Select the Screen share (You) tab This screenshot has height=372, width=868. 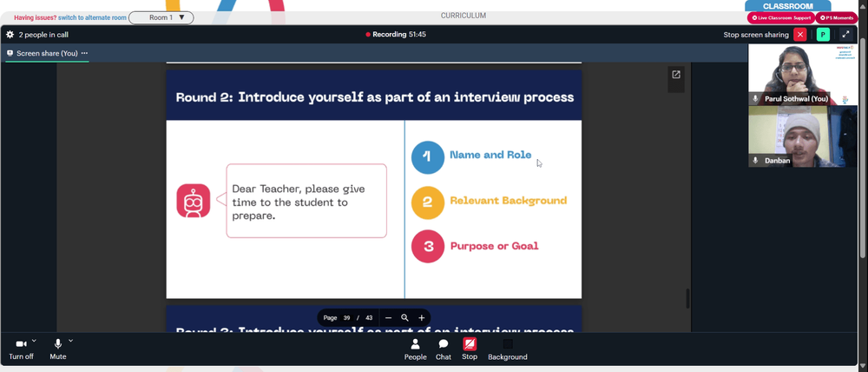47,53
